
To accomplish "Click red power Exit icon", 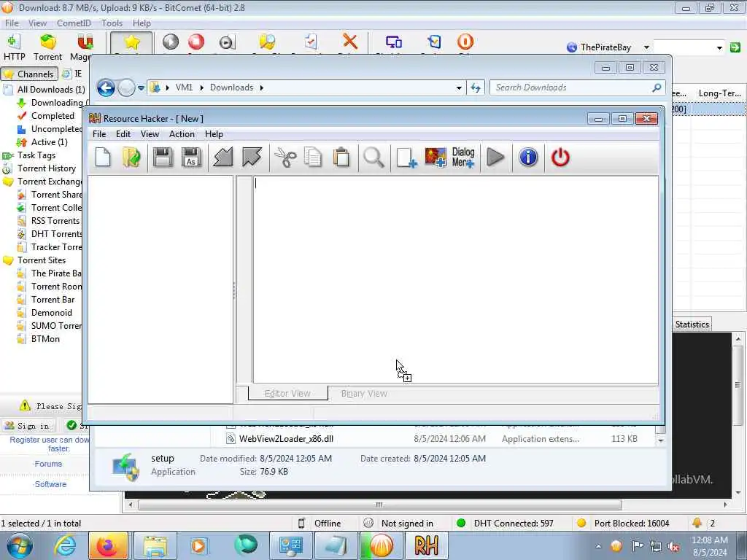I will pyautogui.click(x=560, y=157).
